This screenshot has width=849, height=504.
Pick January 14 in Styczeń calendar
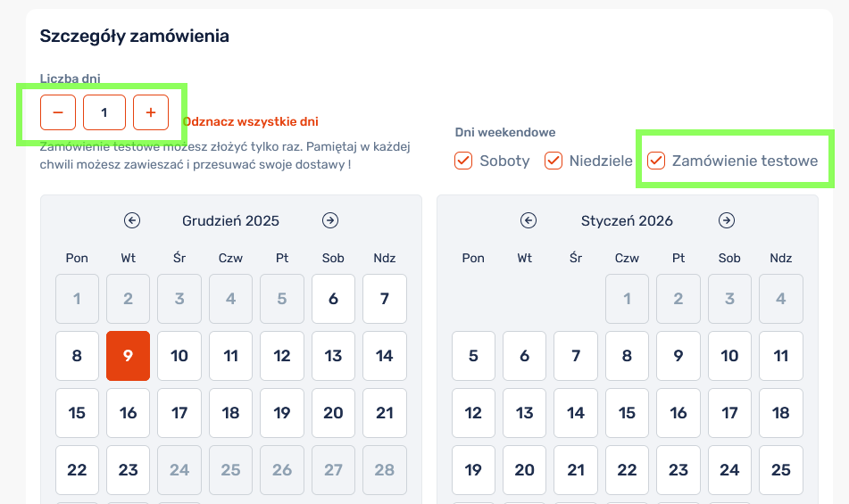tap(576, 413)
